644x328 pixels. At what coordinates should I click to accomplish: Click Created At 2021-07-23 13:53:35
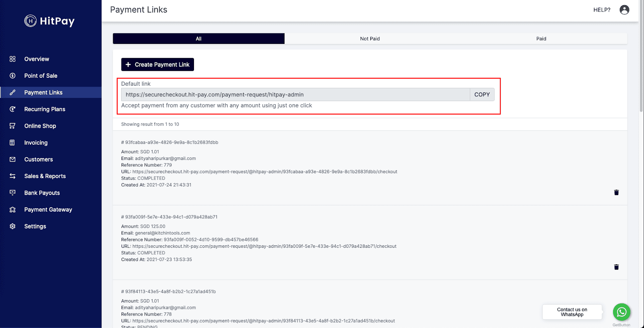[157, 259]
